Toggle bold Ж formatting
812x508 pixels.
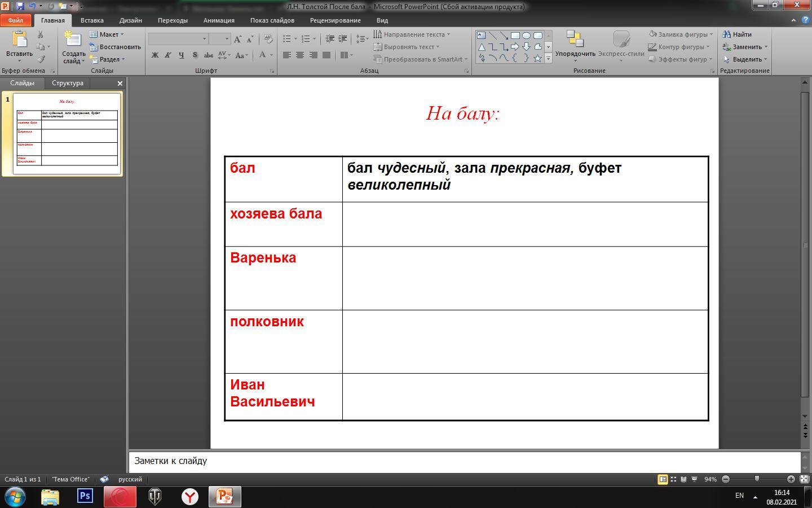[x=155, y=55]
